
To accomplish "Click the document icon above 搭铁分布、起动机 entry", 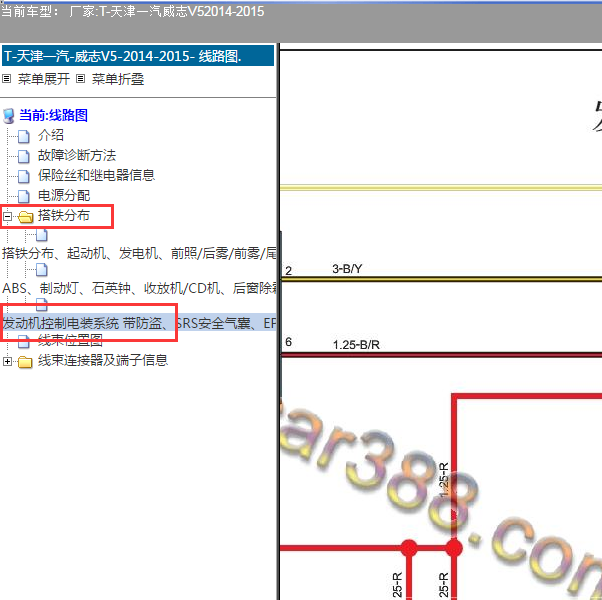I will click(41, 235).
